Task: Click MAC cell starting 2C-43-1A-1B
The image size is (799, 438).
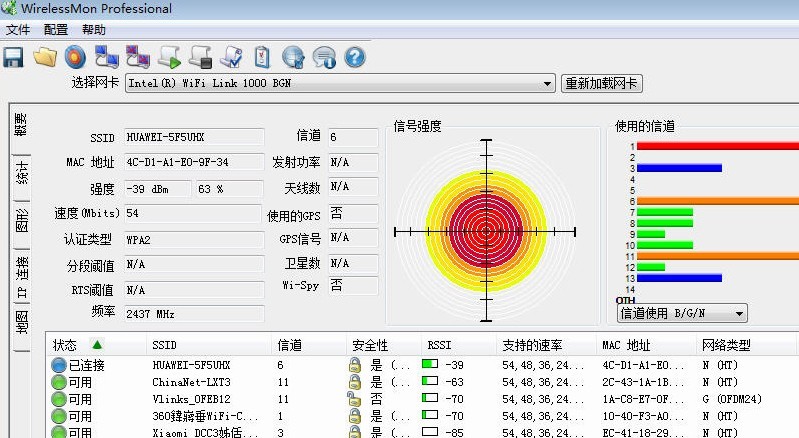Action: pos(644,382)
